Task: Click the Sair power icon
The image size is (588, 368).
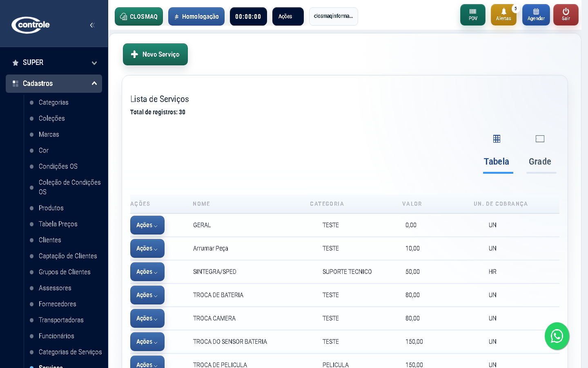Action: [566, 15]
